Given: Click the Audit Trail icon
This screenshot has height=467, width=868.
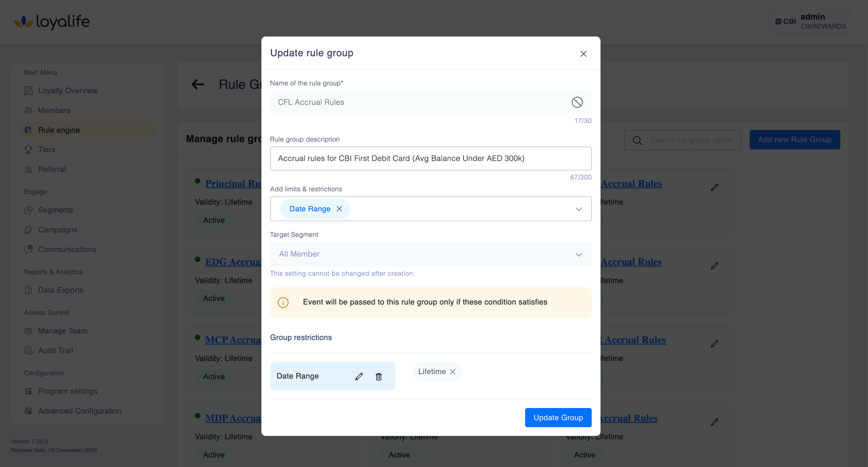Looking at the screenshot, I should click(28, 350).
